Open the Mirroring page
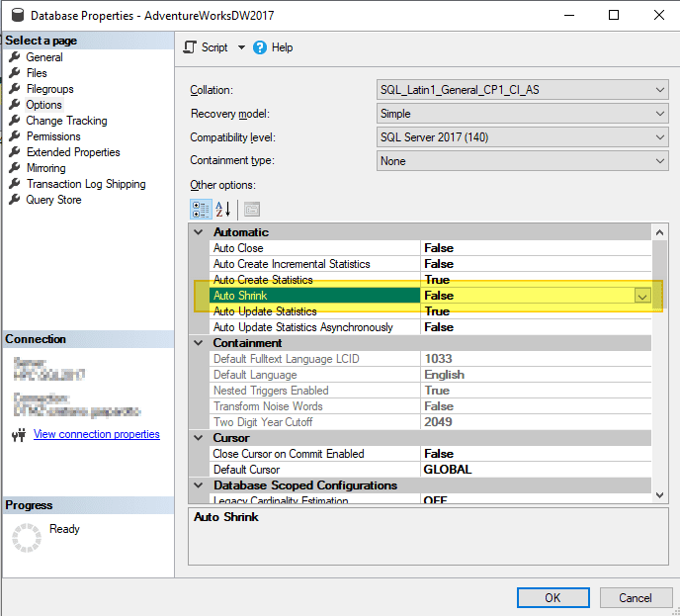This screenshot has width=680, height=616. point(46,168)
